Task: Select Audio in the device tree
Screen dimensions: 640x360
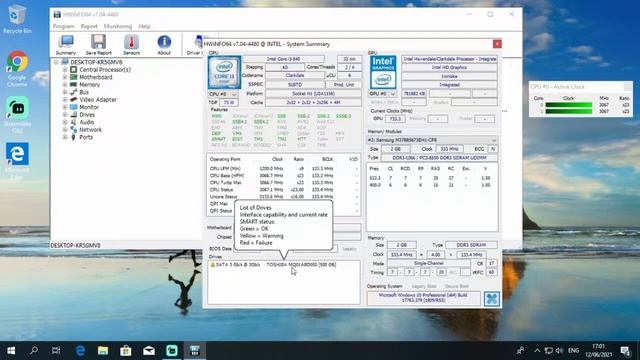Action: coord(87,122)
